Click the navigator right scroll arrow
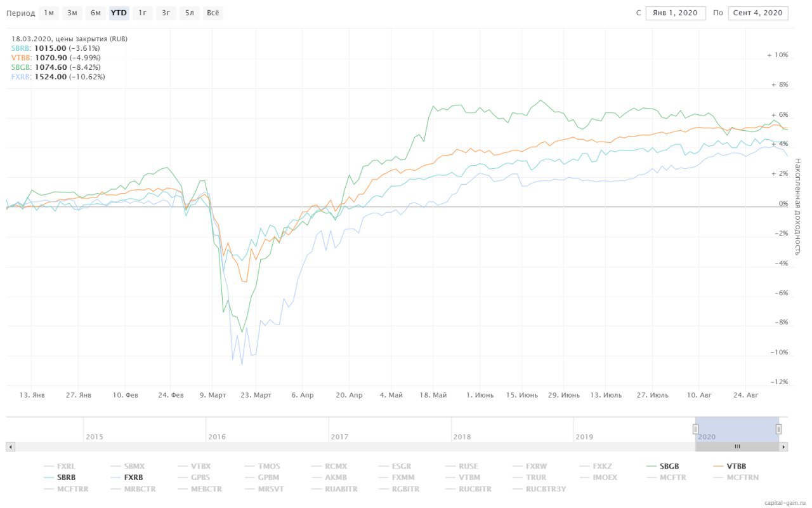 pyautogui.click(x=784, y=446)
